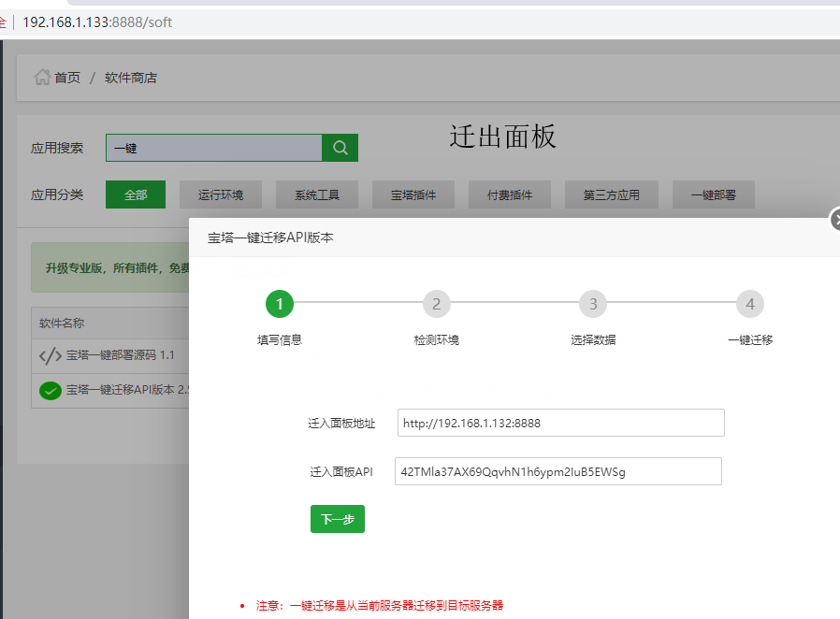This screenshot has width=840, height=619.
Task: Click the red 注意 notice text
Action: (x=379, y=606)
